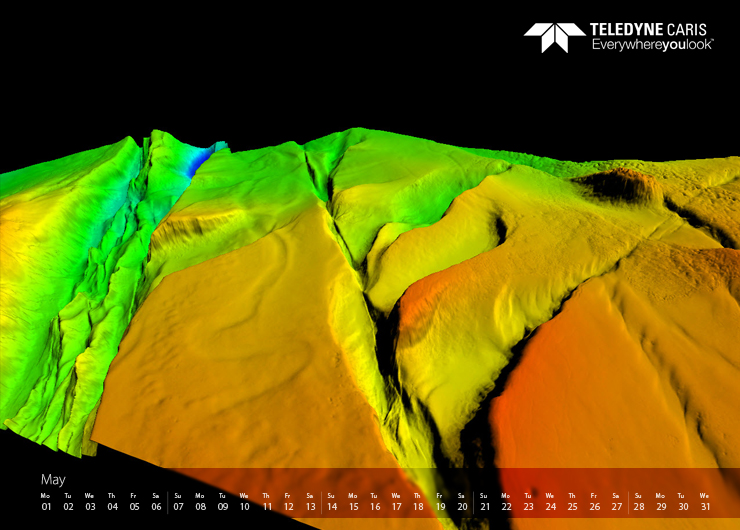
Task: Select date 12 in the calendar strip
Action: [288, 507]
